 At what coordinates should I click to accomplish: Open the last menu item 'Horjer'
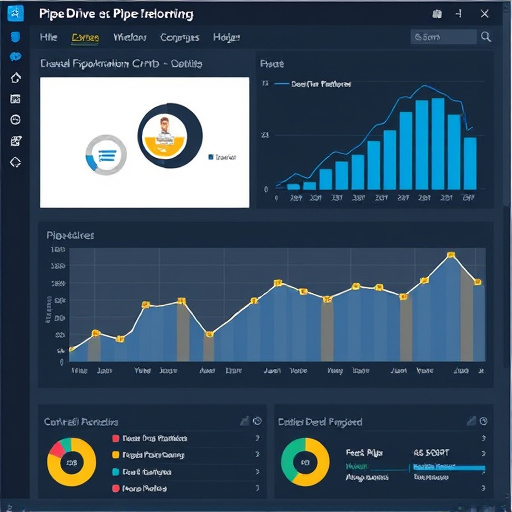click(226, 37)
